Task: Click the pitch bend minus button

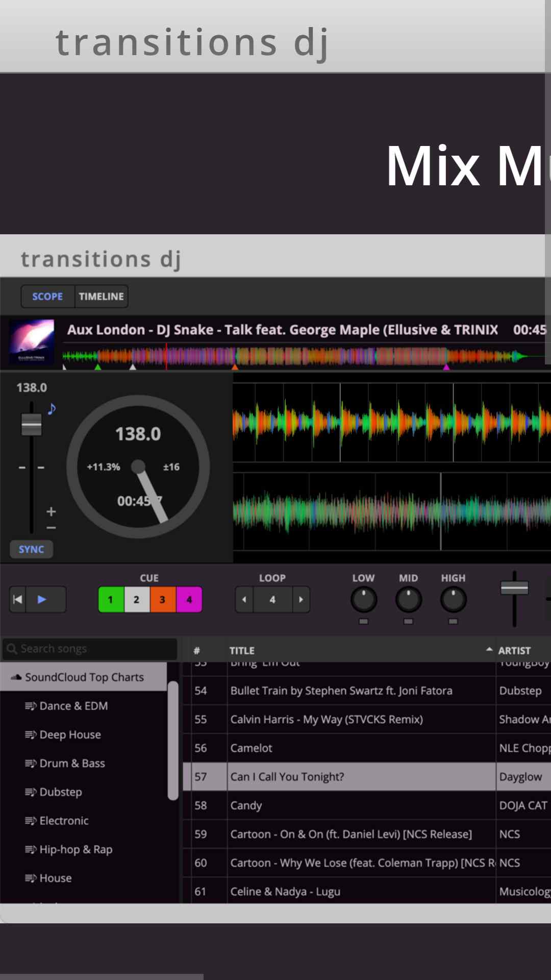Action: coord(51,528)
